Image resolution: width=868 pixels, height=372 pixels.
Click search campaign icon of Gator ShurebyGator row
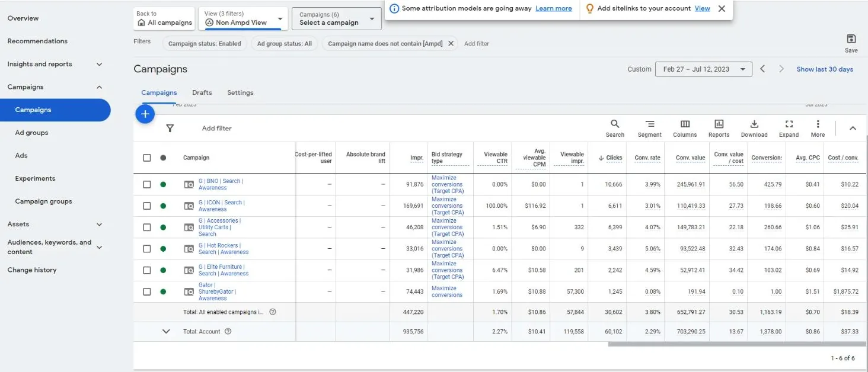tap(189, 291)
